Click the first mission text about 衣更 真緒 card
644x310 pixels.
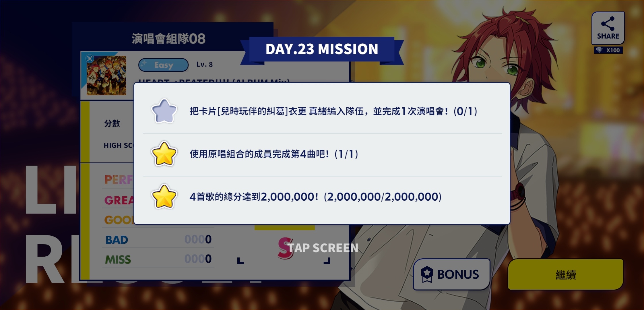tap(333, 111)
